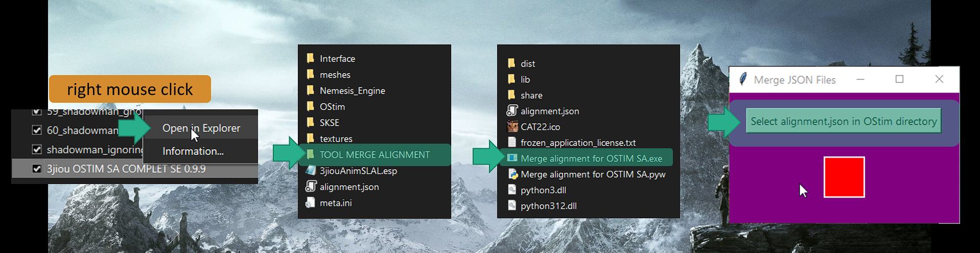Open the Nemesis_Engine folder icon
The width and height of the screenshot is (980, 253).
310,90
